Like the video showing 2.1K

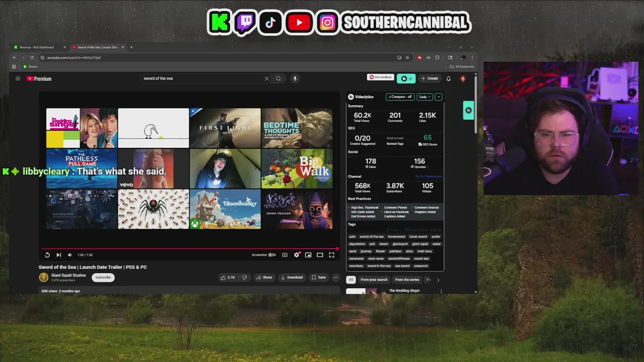[x=228, y=278]
